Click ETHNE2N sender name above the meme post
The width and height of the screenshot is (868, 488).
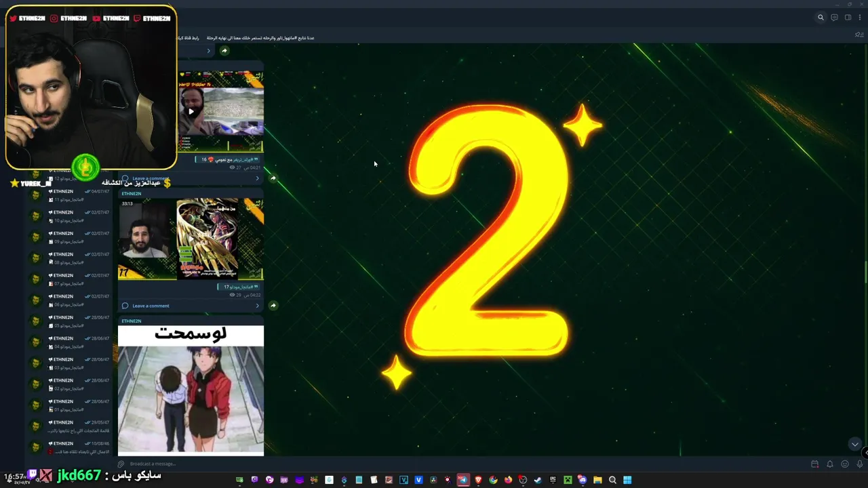[x=132, y=321]
